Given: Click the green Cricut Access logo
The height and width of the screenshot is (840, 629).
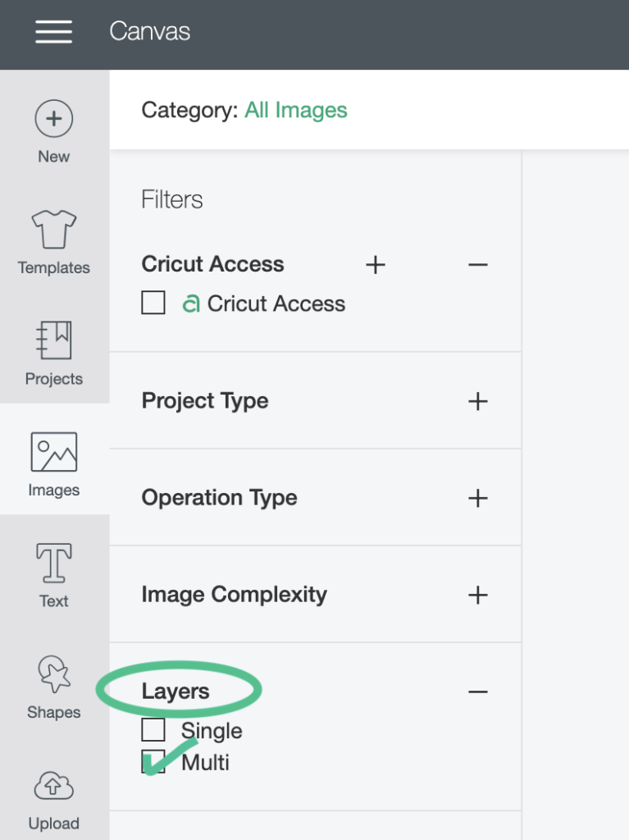Looking at the screenshot, I should (191, 304).
